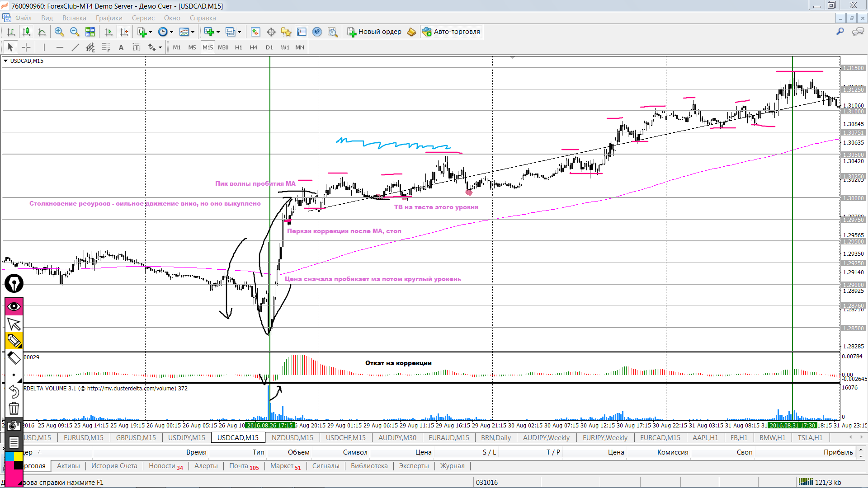Open the Графики menu

coord(108,18)
